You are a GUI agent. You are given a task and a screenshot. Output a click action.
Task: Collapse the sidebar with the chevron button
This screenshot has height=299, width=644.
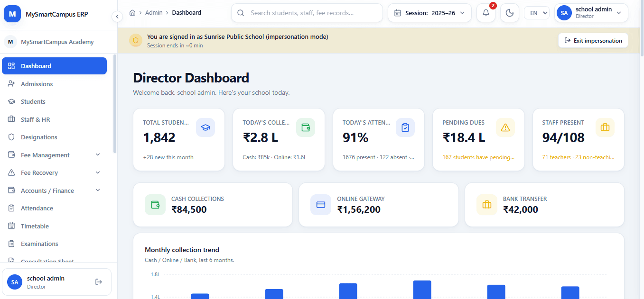(x=117, y=17)
